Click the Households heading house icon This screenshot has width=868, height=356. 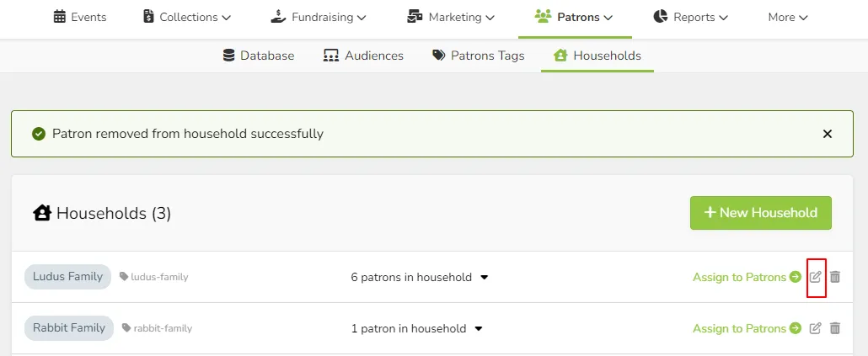click(x=42, y=213)
